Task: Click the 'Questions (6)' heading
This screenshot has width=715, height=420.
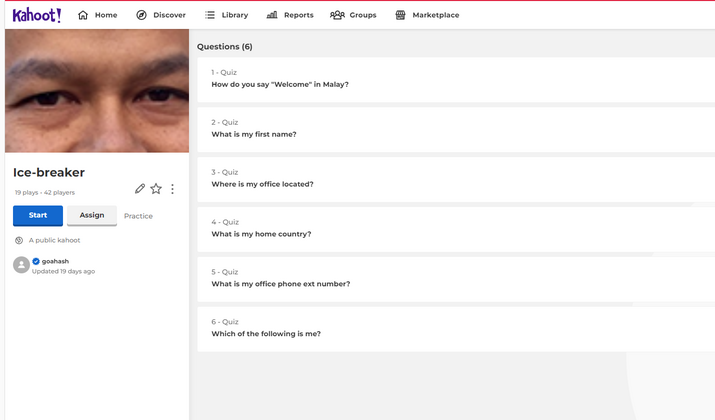Action: 225,47
